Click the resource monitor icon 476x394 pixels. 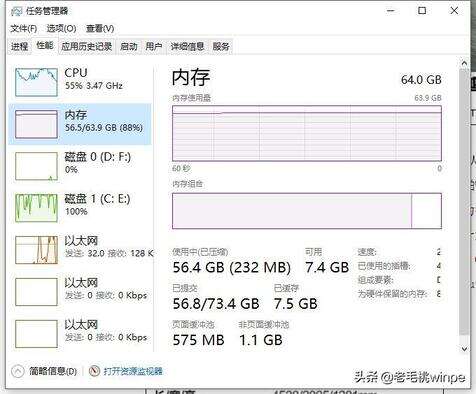[x=94, y=371]
